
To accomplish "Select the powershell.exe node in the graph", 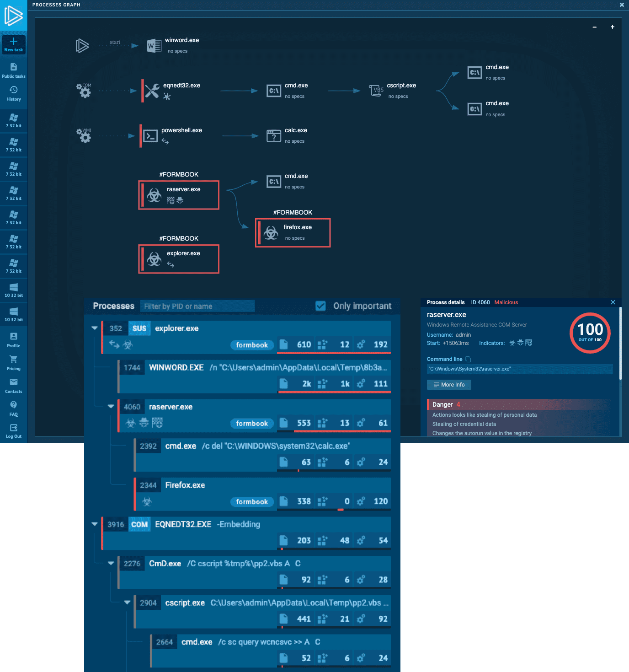I will (171, 136).
